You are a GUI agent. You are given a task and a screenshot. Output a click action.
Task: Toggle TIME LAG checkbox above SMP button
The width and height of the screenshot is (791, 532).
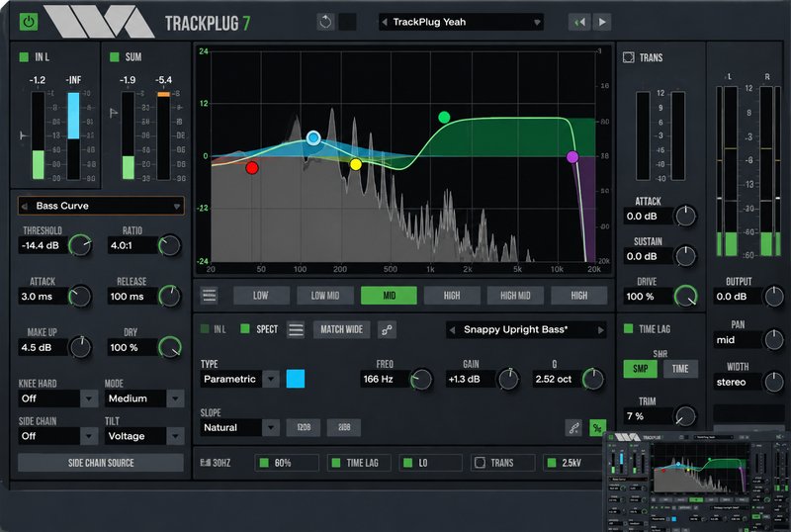(x=628, y=328)
